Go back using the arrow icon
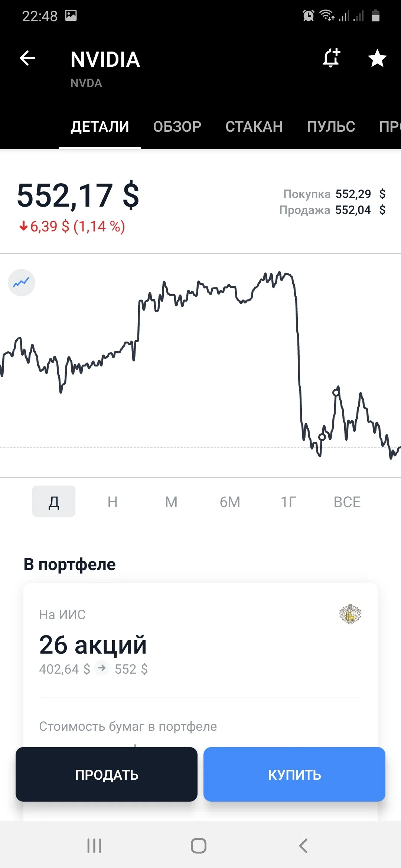Image resolution: width=401 pixels, height=868 pixels. [27, 58]
